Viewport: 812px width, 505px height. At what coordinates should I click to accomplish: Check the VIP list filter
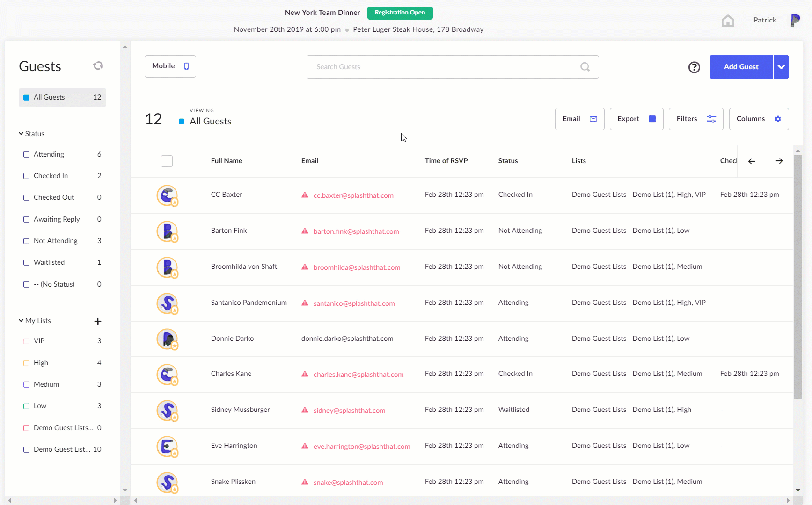tap(26, 341)
